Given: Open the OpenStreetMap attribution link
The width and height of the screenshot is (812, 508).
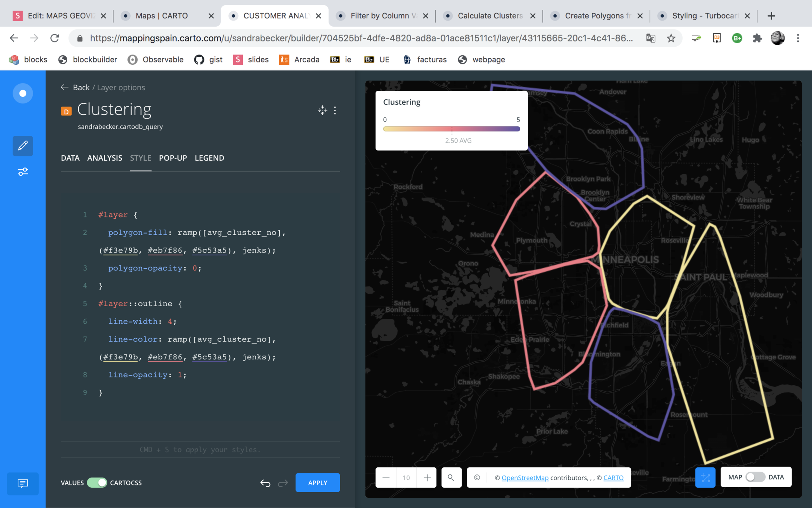Looking at the screenshot, I should (x=525, y=478).
